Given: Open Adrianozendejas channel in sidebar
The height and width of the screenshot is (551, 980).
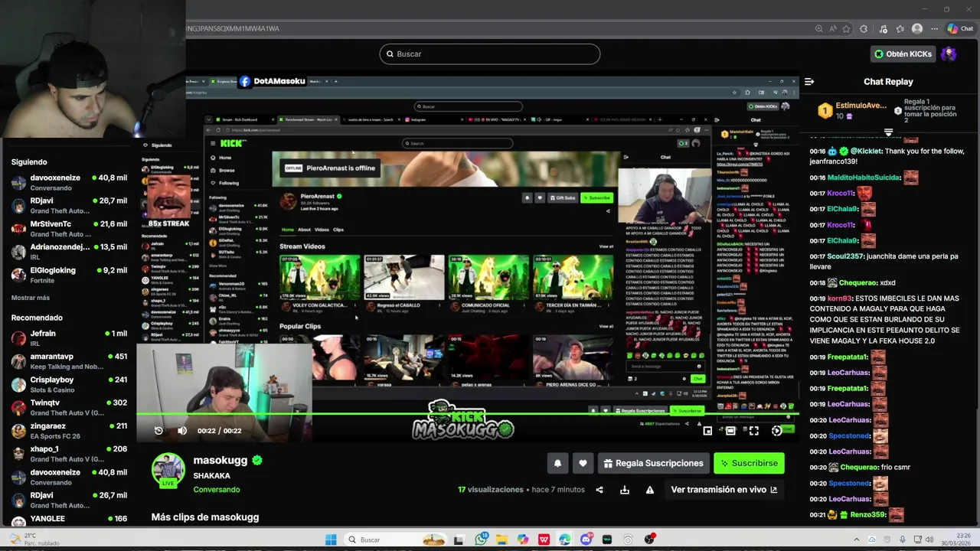Looking at the screenshot, I should click(69, 252).
